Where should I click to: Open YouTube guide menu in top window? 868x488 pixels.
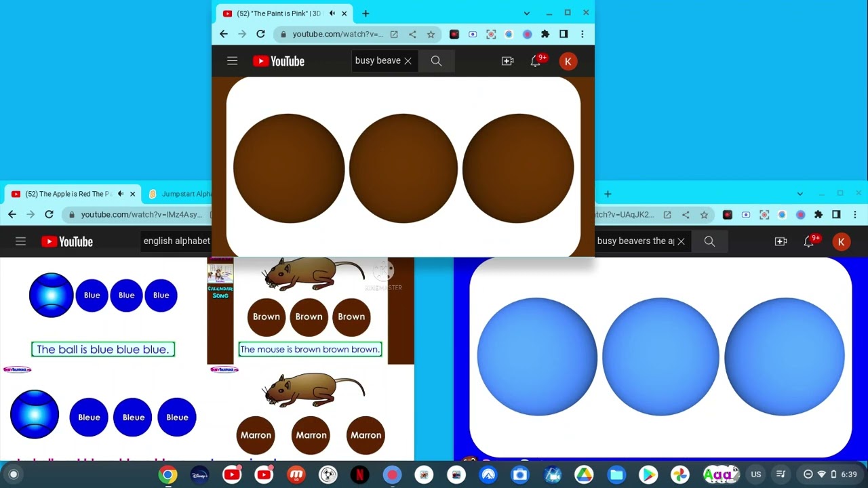(232, 61)
